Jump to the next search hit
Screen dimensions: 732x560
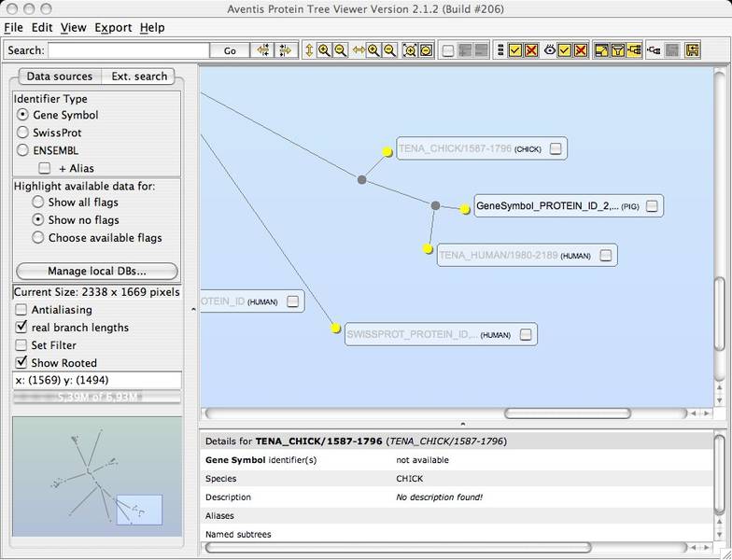(x=284, y=50)
